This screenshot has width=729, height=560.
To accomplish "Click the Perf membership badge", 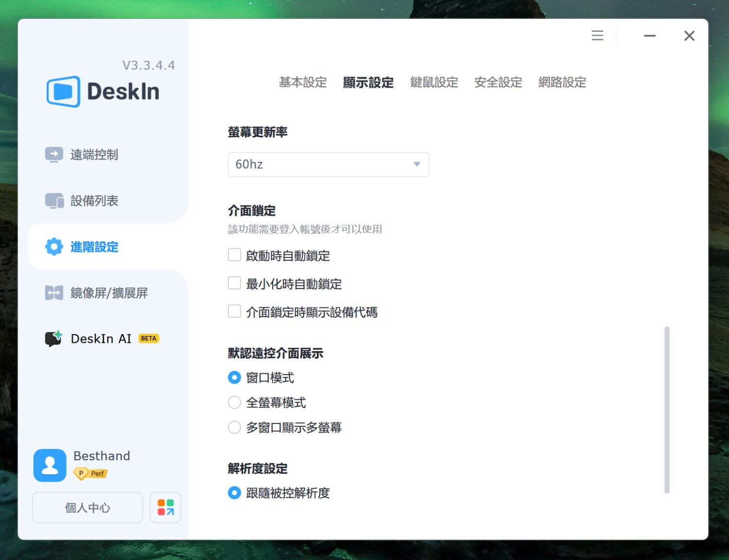I will [x=90, y=474].
